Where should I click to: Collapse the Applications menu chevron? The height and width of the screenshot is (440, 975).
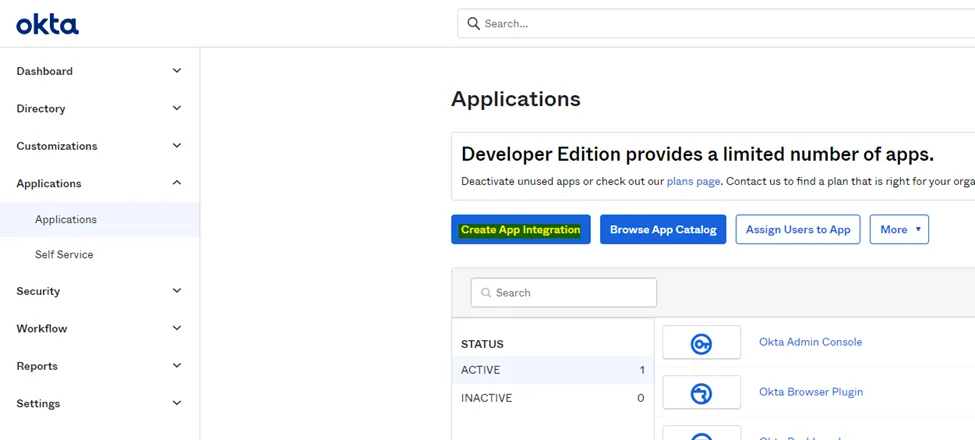pyautogui.click(x=177, y=183)
